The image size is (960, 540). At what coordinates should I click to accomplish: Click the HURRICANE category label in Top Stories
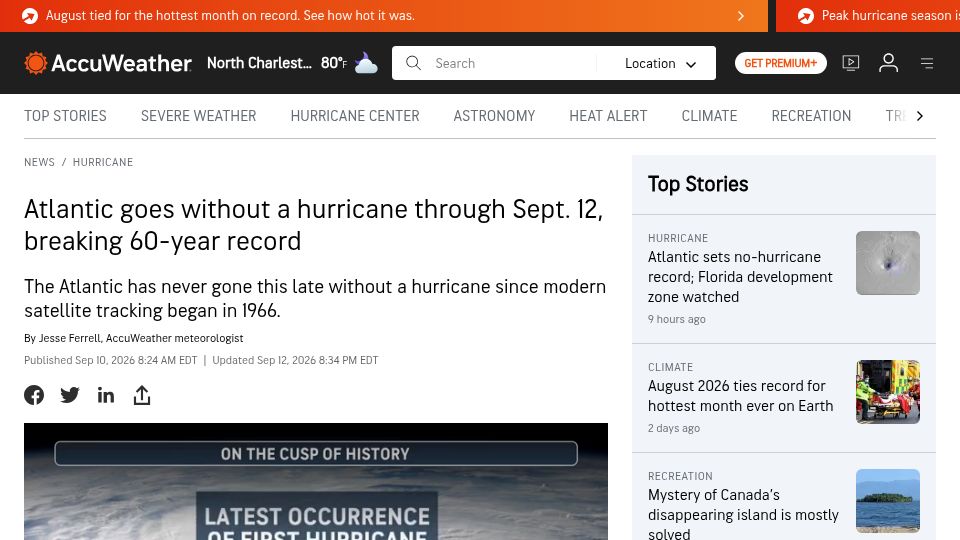click(678, 238)
